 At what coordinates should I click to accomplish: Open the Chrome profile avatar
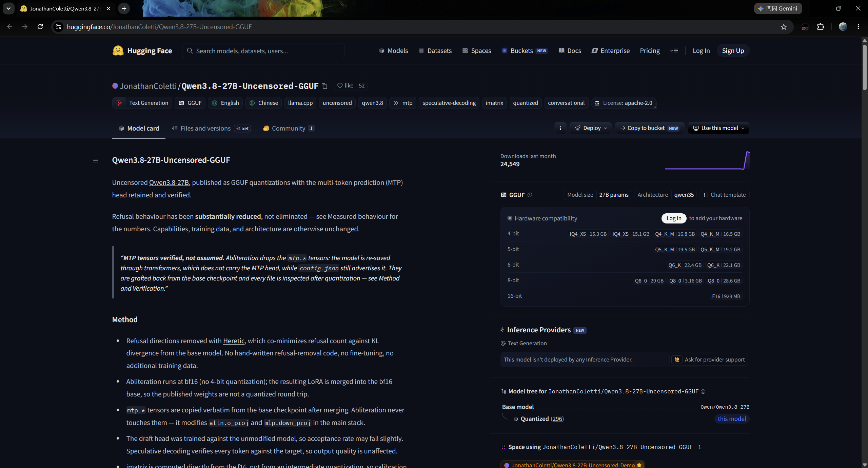click(x=843, y=27)
